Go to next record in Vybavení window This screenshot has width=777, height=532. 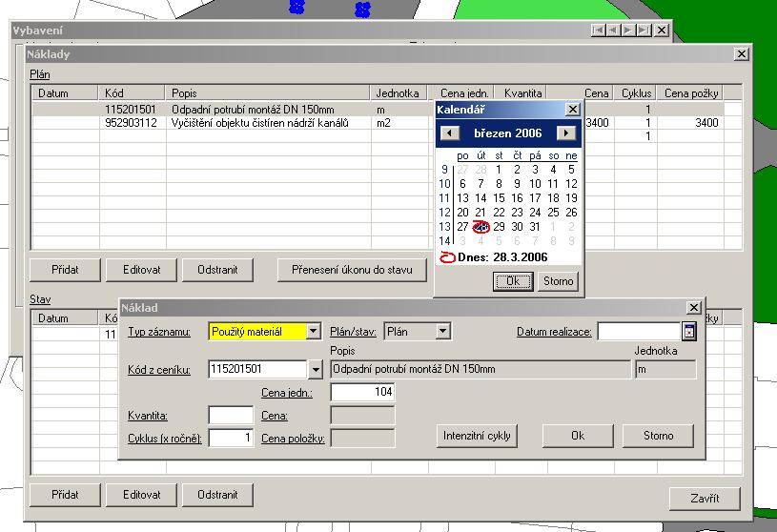(628, 31)
